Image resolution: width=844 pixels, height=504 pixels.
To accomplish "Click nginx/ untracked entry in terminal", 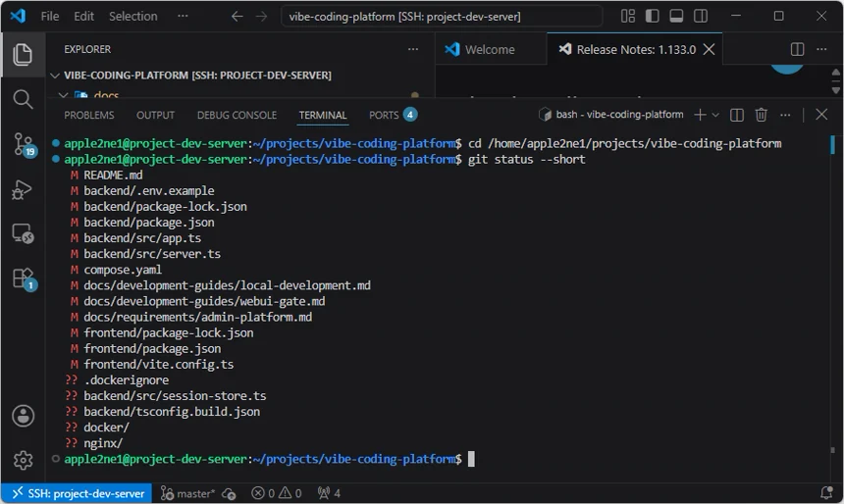I will coord(103,443).
